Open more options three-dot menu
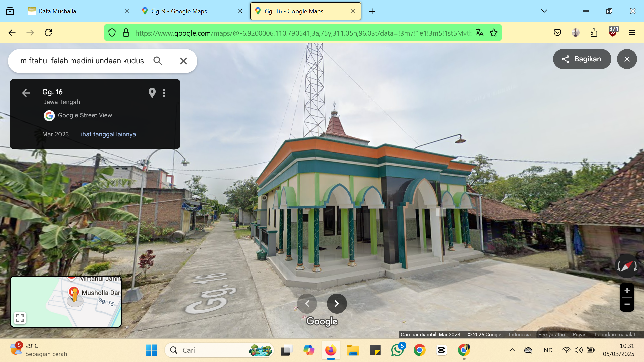644x362 pixels. click(x=164, y=93)
